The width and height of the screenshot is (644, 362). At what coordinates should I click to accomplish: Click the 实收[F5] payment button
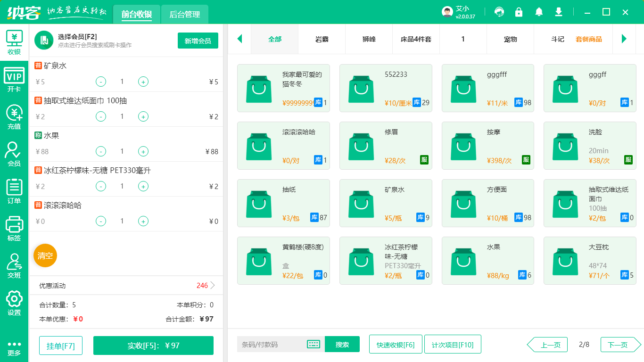tap(153, 346)
